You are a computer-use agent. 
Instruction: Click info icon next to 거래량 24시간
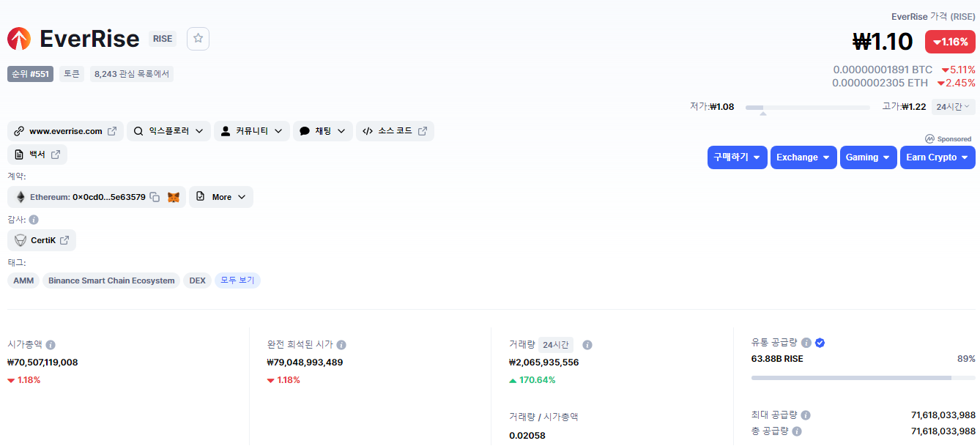point(587,344)
